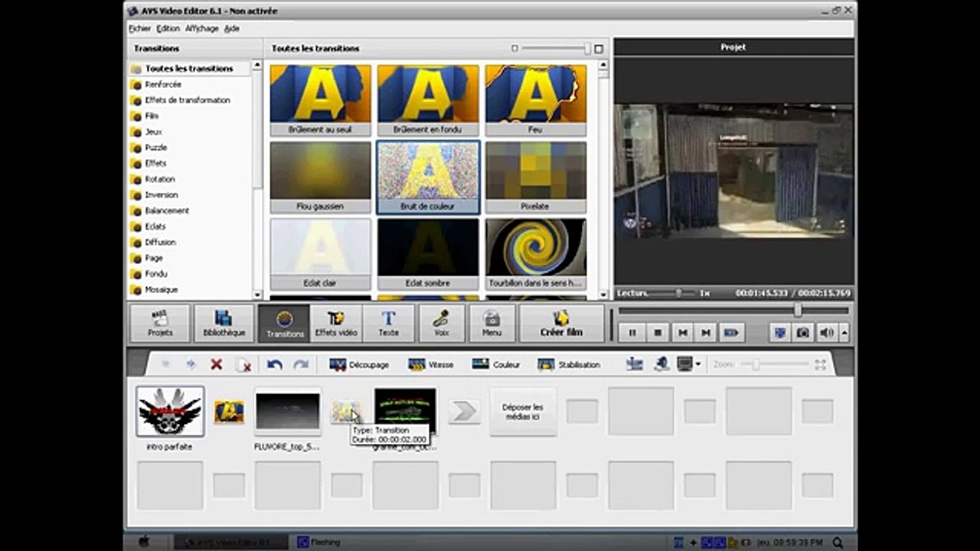Click the Déposer les médias ici slot
980x551 pixels.
pos(523,412)
